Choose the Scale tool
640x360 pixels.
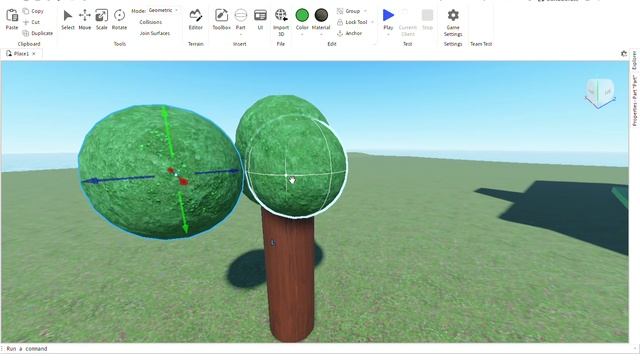tap(102, 19)
